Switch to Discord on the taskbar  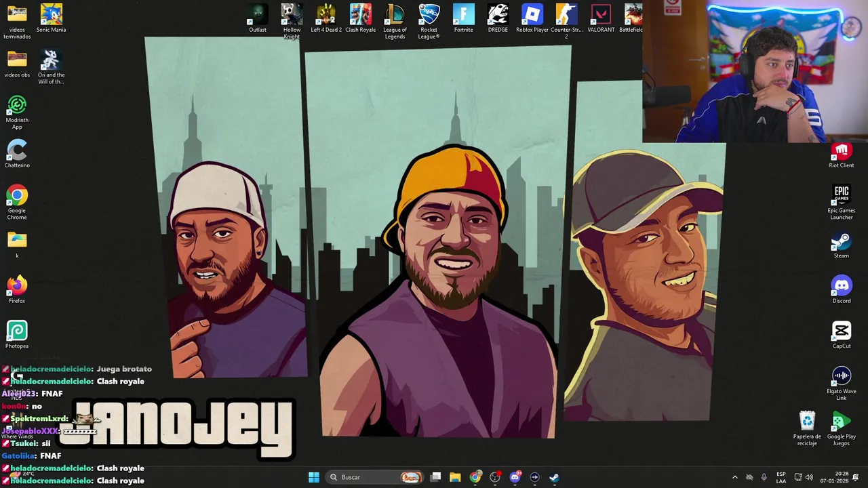coord(515,477)
